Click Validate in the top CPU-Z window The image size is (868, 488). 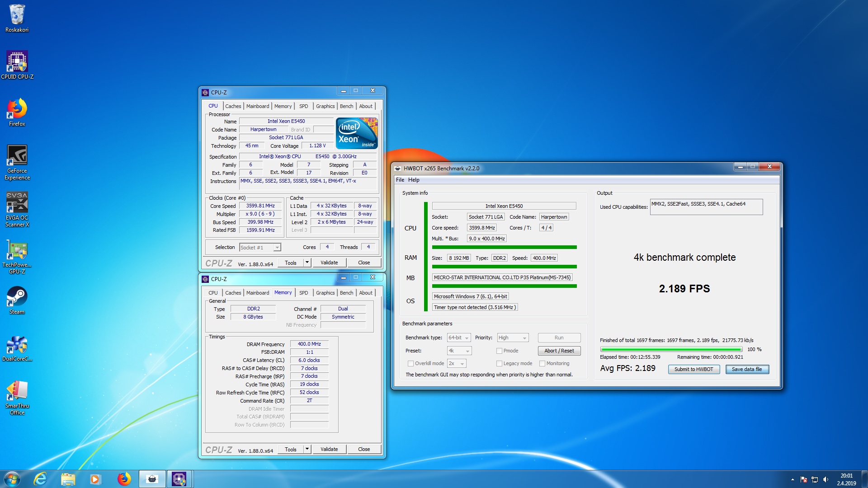[329, 263]
